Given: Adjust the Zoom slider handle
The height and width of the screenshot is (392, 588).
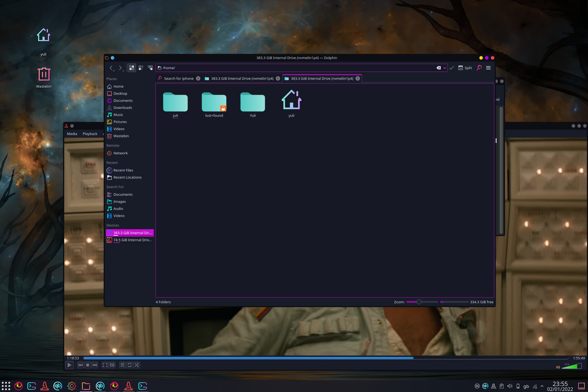Looking at the screenshot, I should pos(419,302).
